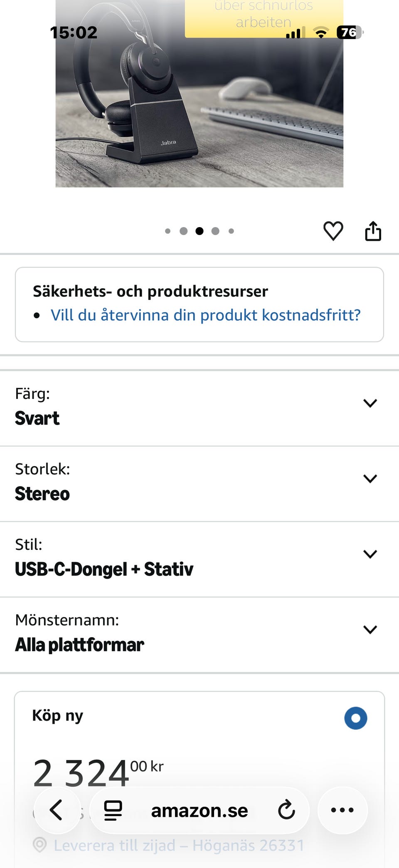The width and height of the screenshot is (399, 868).
Task: Select the Köp ny radio button
Action: pyautogui.click(x=355, y=718)
